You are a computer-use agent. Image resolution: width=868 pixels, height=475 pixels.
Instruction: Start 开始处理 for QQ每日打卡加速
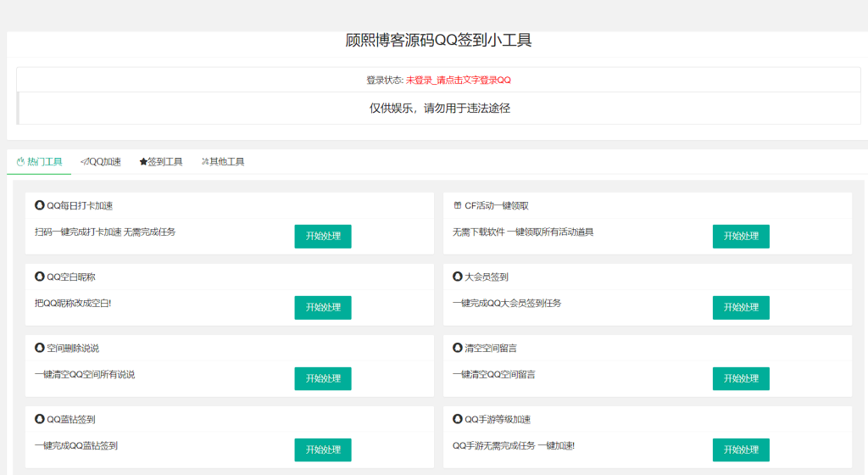pyautogui.click(x=323, y=237)
